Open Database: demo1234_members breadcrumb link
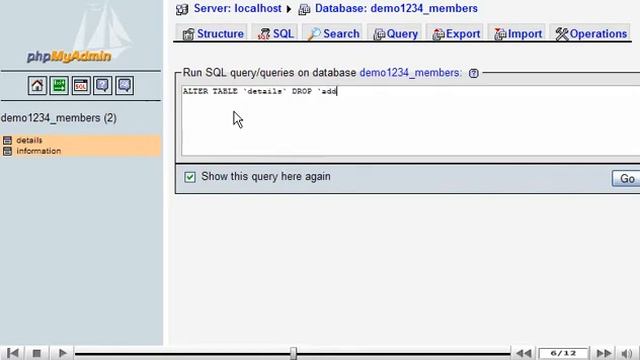The width and height of the screenshot is (640, 360). tap(396, 9)
